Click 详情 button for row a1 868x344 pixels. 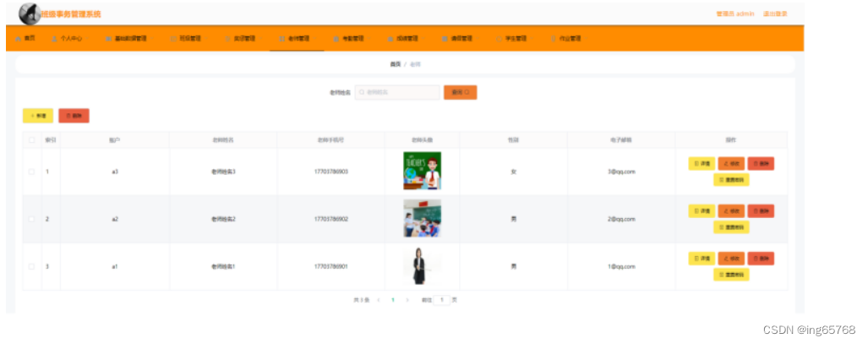click(702, 259)
